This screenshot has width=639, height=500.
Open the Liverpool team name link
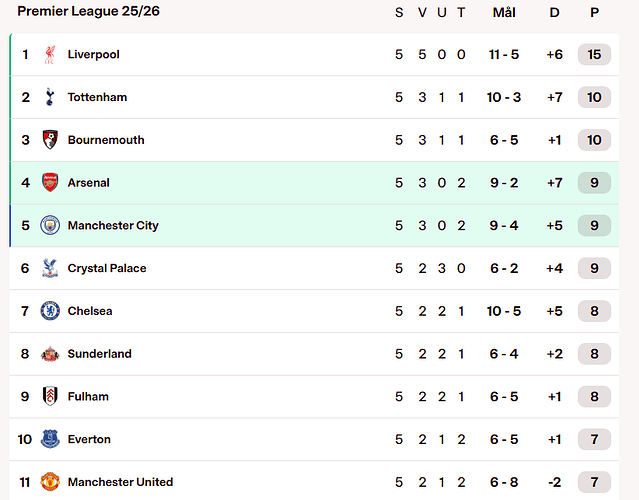(93, 55)
